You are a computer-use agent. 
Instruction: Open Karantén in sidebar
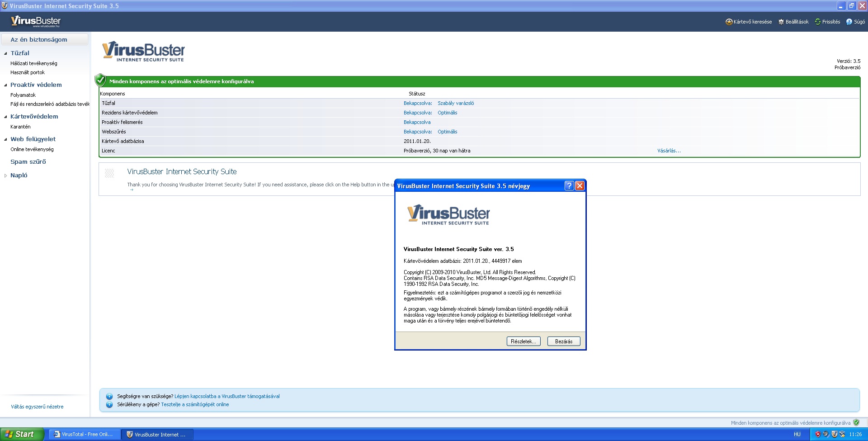coord(20,127)
